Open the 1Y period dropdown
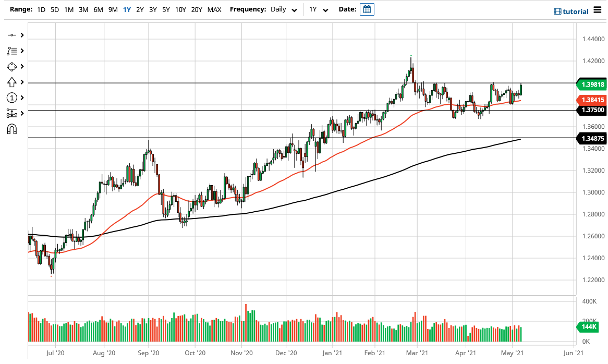The height and width of the screenshot is (364, 608). (x=319, y=9)
